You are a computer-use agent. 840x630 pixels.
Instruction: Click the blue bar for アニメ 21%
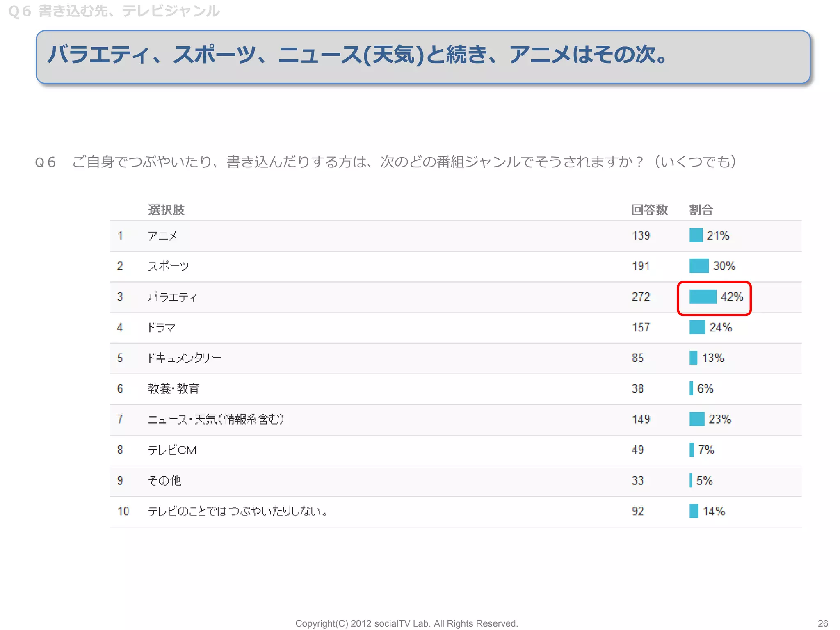coord(696,235)
